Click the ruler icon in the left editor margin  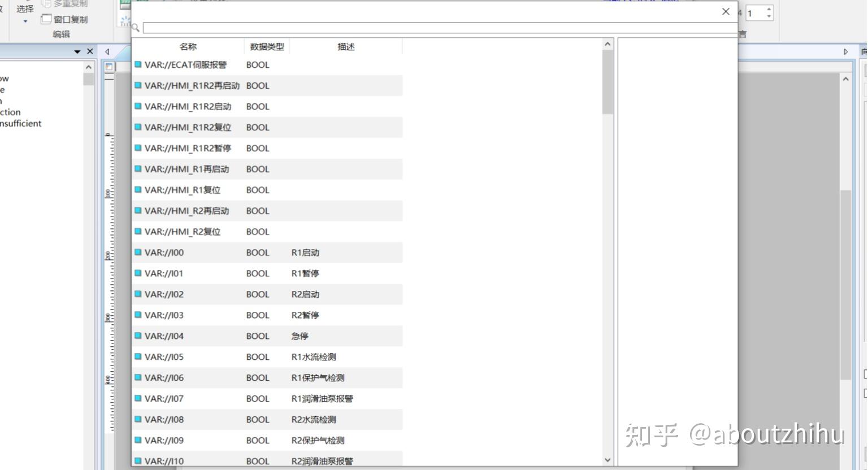point(111,226)
